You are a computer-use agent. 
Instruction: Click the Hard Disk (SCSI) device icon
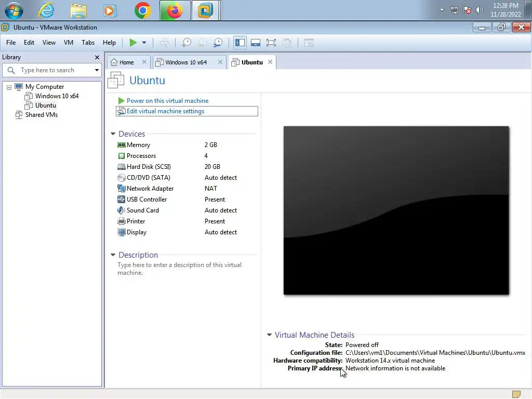[121, 167]
